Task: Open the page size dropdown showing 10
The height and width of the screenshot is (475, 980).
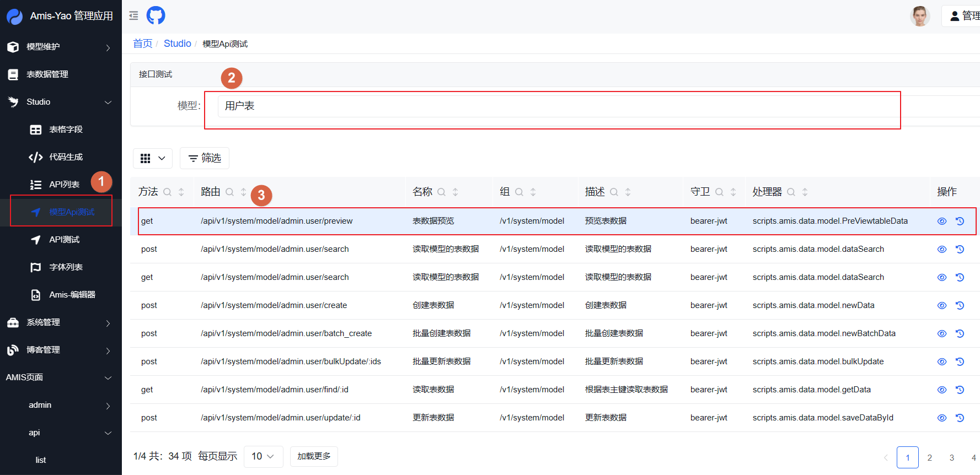Action: [263, 456]
